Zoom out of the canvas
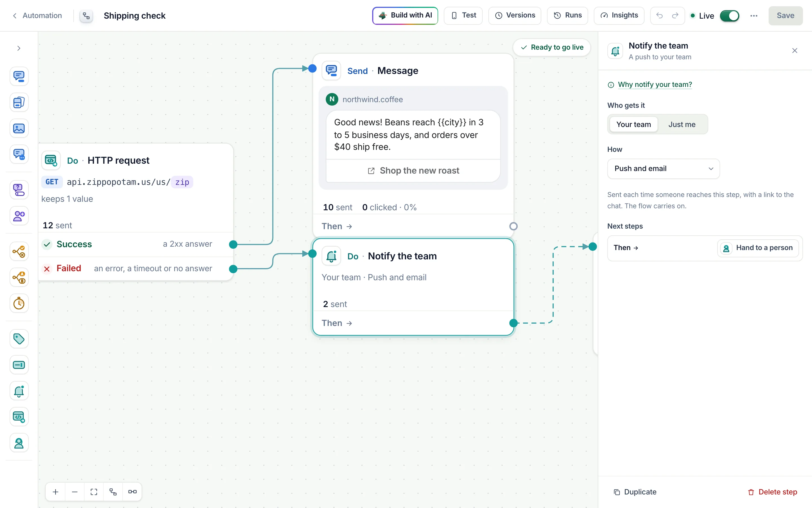 coord(75,492)
